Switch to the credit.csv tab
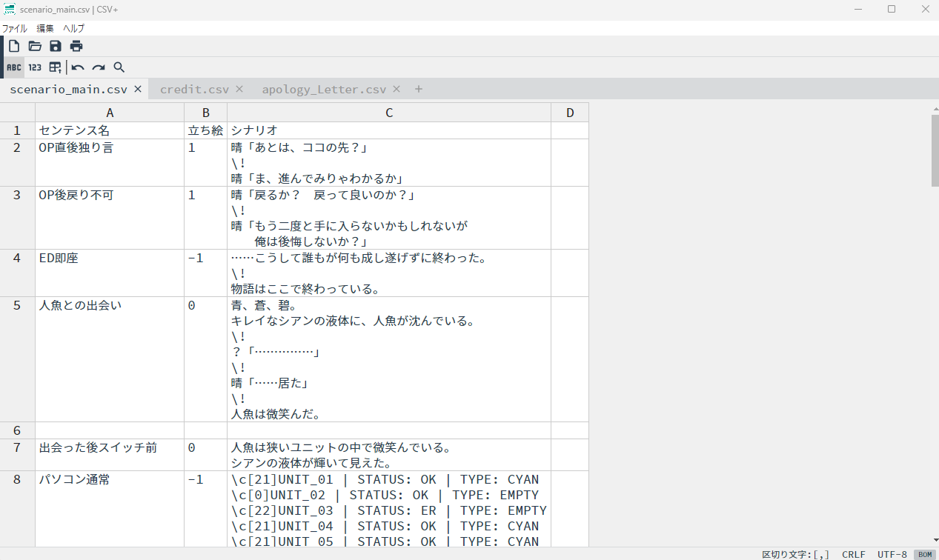The image size is (939, 560). click(x=194, y=89)
